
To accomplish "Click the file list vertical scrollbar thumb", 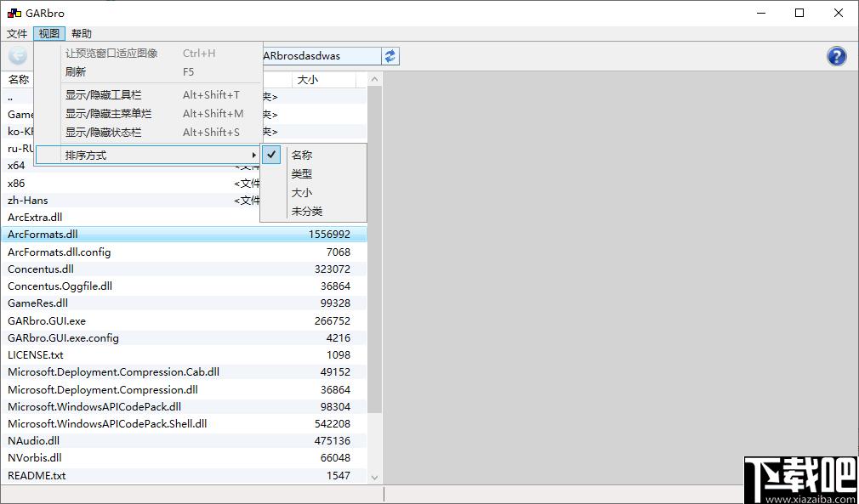I will click(375, 250).
